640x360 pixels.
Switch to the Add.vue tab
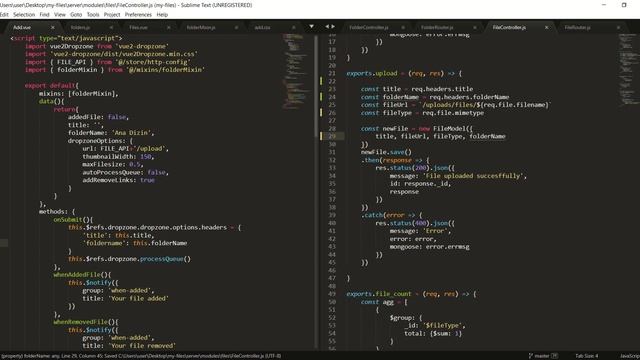[x=22, y=27]
